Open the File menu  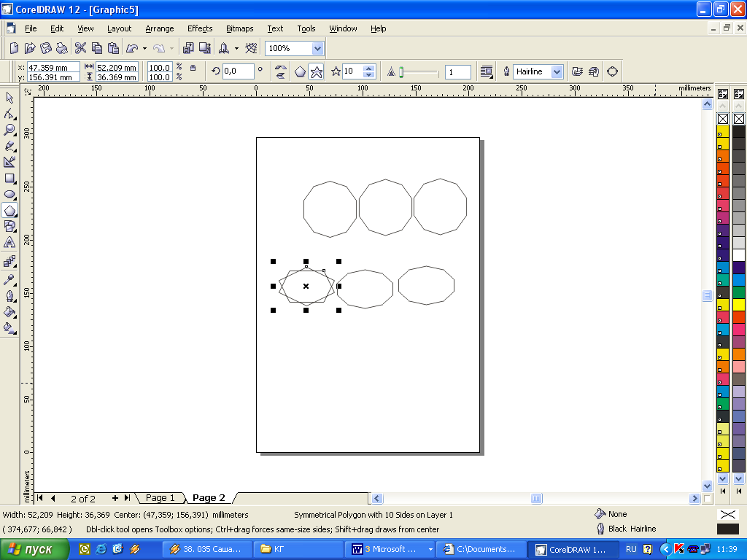point(31,28)
